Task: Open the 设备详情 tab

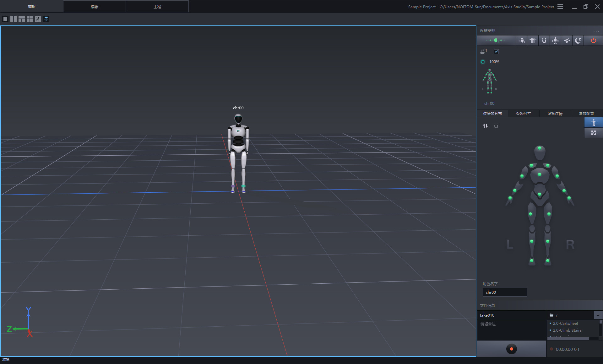Action: click(555, 113)
